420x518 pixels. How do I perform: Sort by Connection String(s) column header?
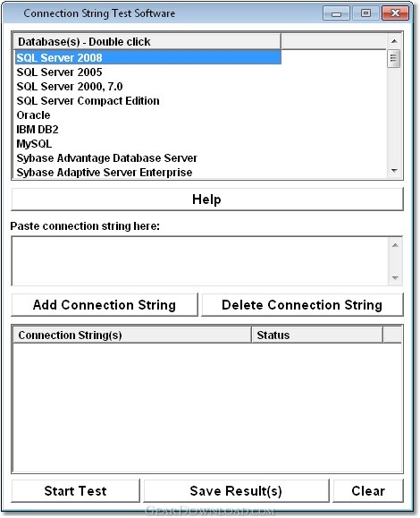(132, 335)
